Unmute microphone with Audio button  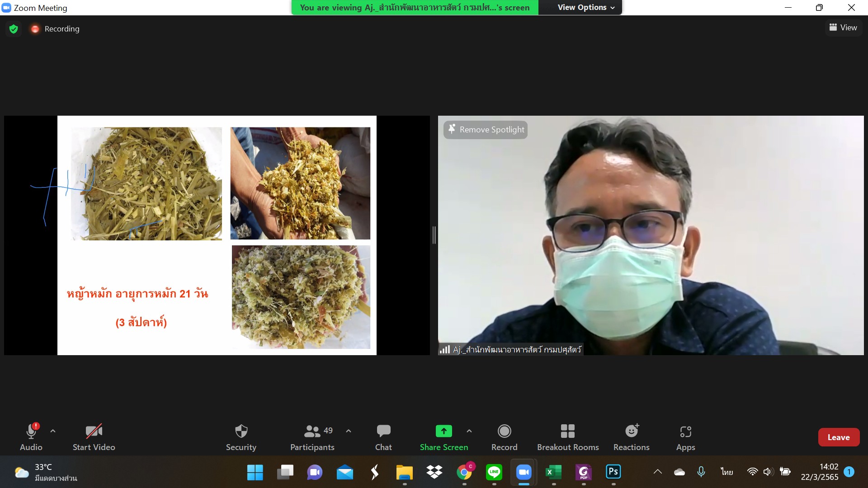click(31, 437)
